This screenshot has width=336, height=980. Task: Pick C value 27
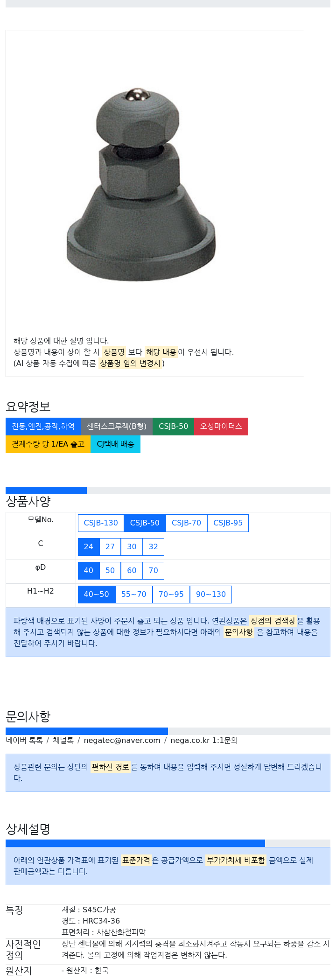tap(110, 546)
